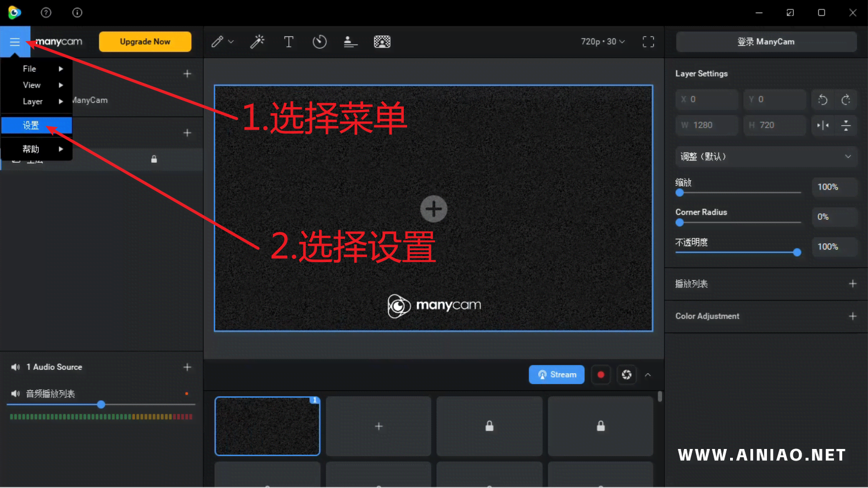Open the 720p · 30 resolution dropdown
The image size is (868, 488).
[603, 42]
